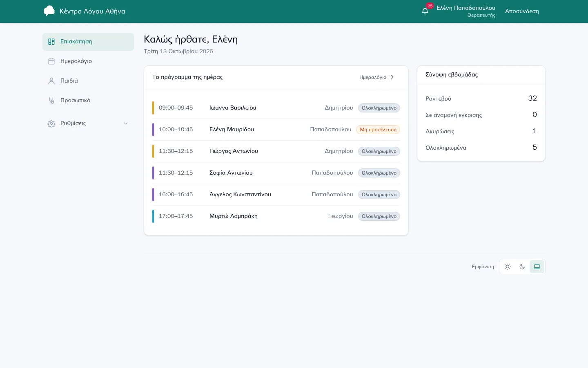The image size is (588, 368).
Task: Select Μυρτώ Λαμπράκη appointment
Action: [x=276, y=216]
